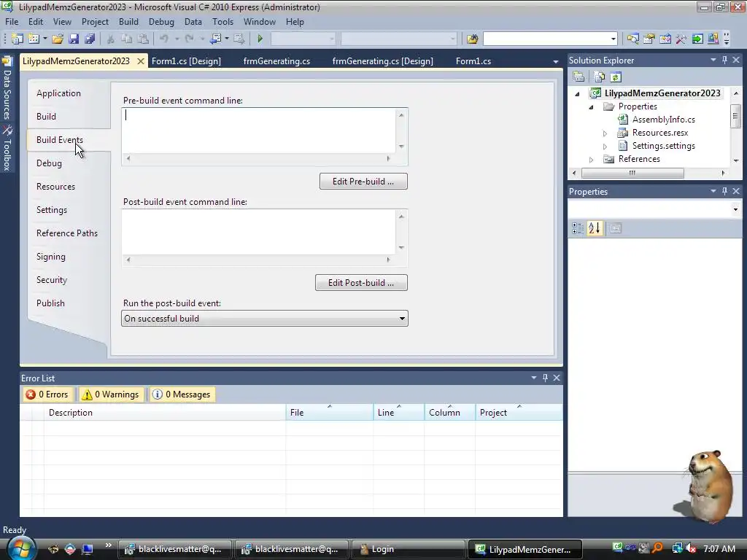Open the Publish properties page
Image resolution: width=747 pixels, height=560 pixels.
tap(50, 303)
